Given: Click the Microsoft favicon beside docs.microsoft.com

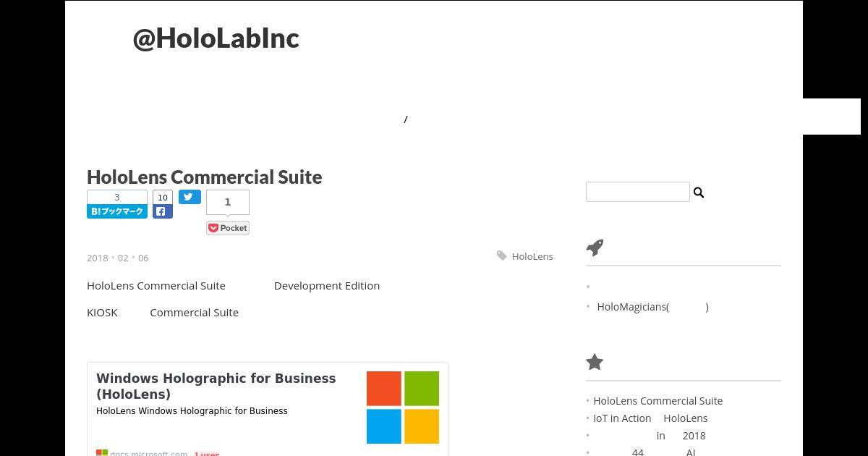Looking at the screenshot, I should point(102,453).
